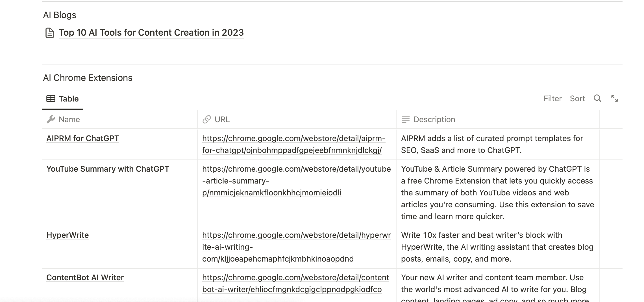The height and width of the screenshot is (302, 644).
Task: Click the link icon in URL header
Action: (207, 119)
